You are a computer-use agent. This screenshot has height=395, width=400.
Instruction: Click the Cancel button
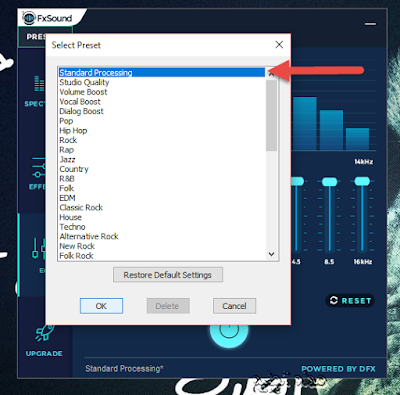pyautogui.click(x=234, y=306)
